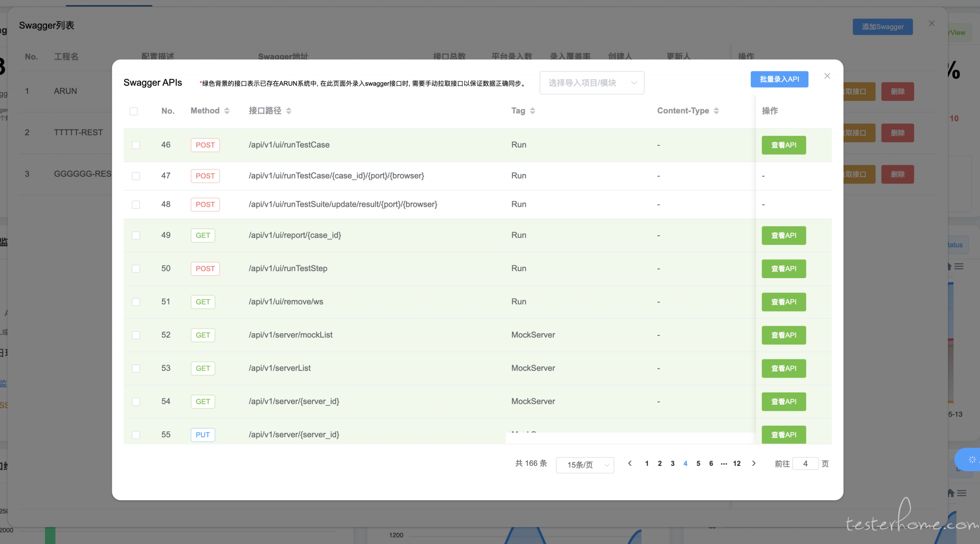Screen dimensions: 980x544
Task: Open the 选择导入项目/模块 dropdown
Action: [x=592, y=83]
